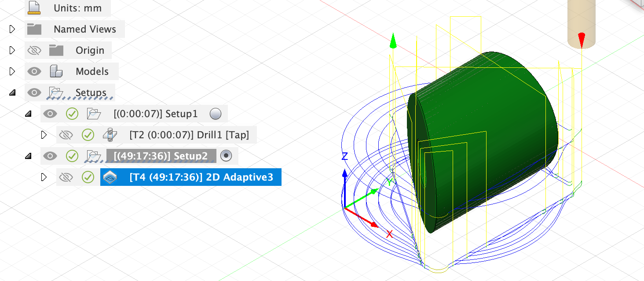Expand the Named Views tree node
The width and height of the screenshot is (644, 281).
pos(12,29)
